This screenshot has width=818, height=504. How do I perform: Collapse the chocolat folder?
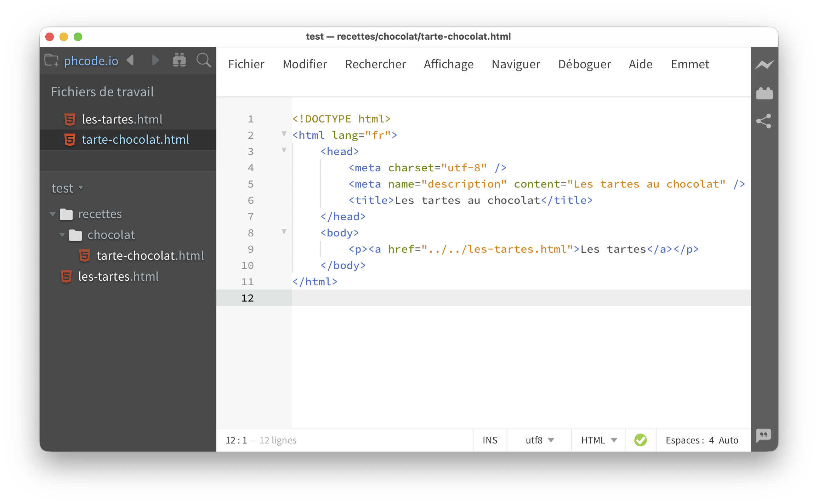(x=62, y=235)
